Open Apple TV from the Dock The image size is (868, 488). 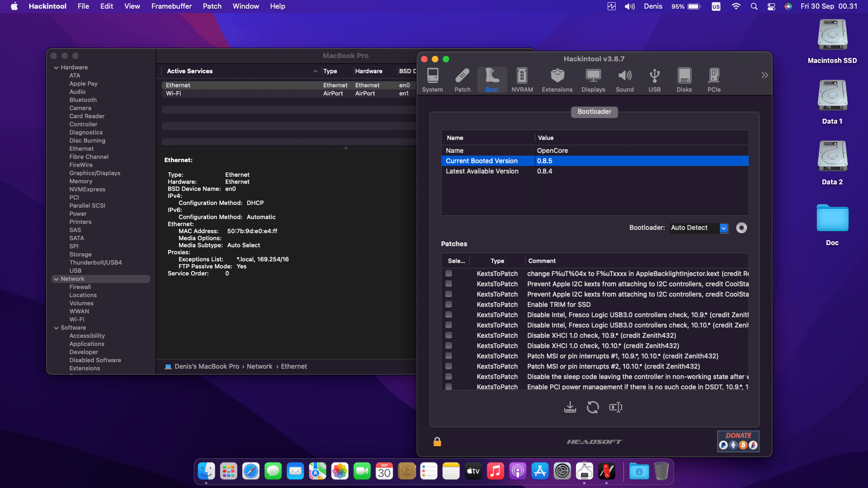coord(473,471)
